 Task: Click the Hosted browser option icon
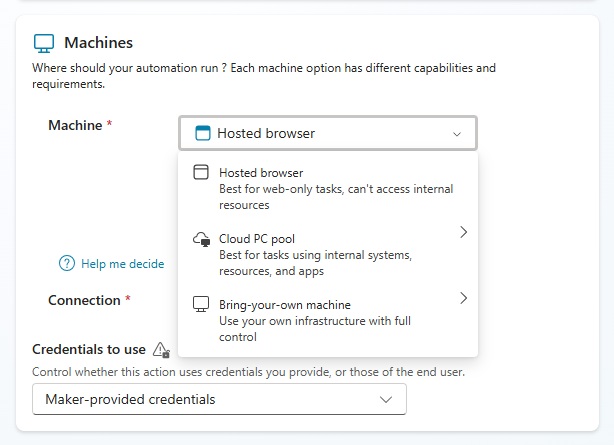(x=200, y=173)
